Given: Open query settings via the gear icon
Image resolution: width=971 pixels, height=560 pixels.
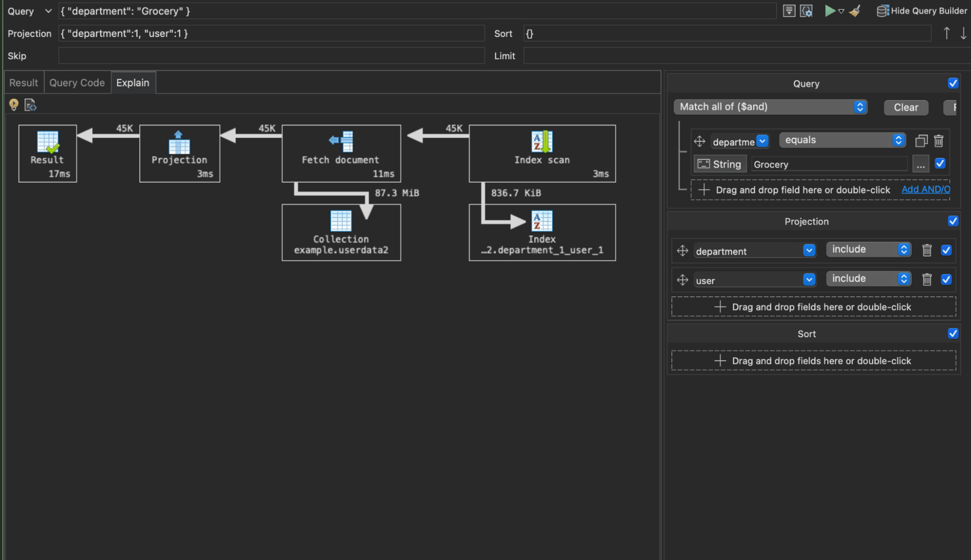Looking at the screenshot, I should [806, 11].
